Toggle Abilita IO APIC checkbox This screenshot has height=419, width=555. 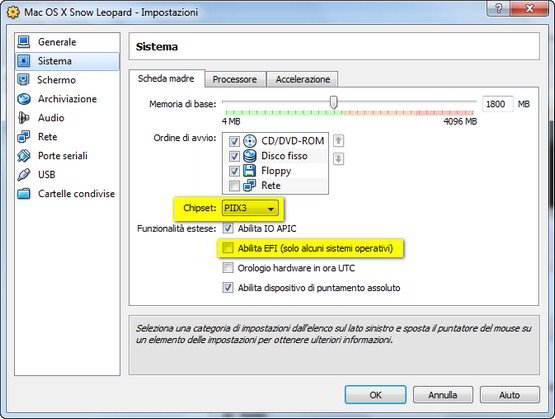(x=228, y=228)
